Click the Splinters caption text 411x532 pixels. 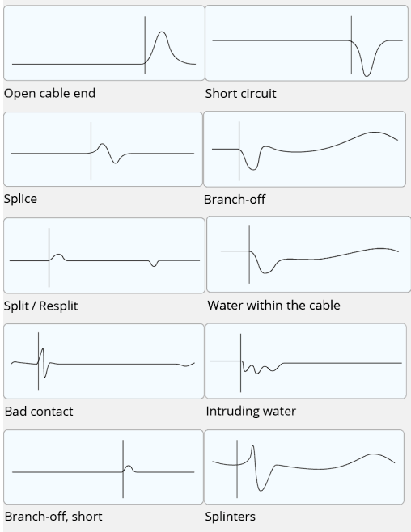click(x=230, y=517)
